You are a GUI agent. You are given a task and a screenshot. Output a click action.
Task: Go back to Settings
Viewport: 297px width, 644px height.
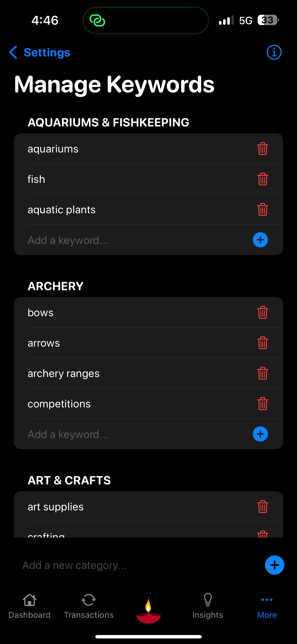pos(40,52)
